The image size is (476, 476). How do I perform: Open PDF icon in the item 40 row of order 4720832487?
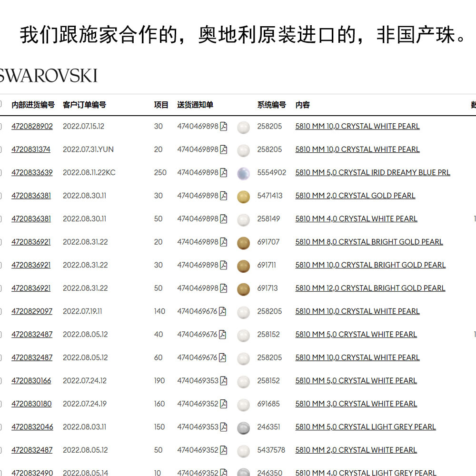tap(222, 334)
